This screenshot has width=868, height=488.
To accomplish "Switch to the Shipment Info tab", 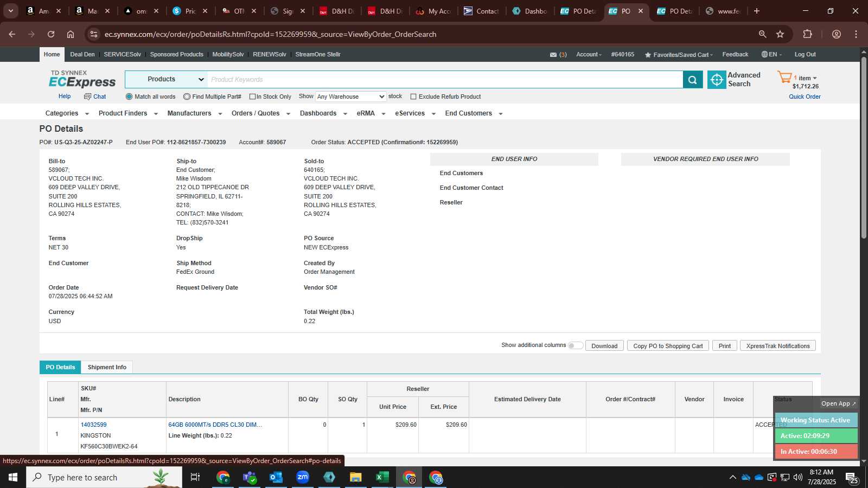I will click(x=107, y=367).
